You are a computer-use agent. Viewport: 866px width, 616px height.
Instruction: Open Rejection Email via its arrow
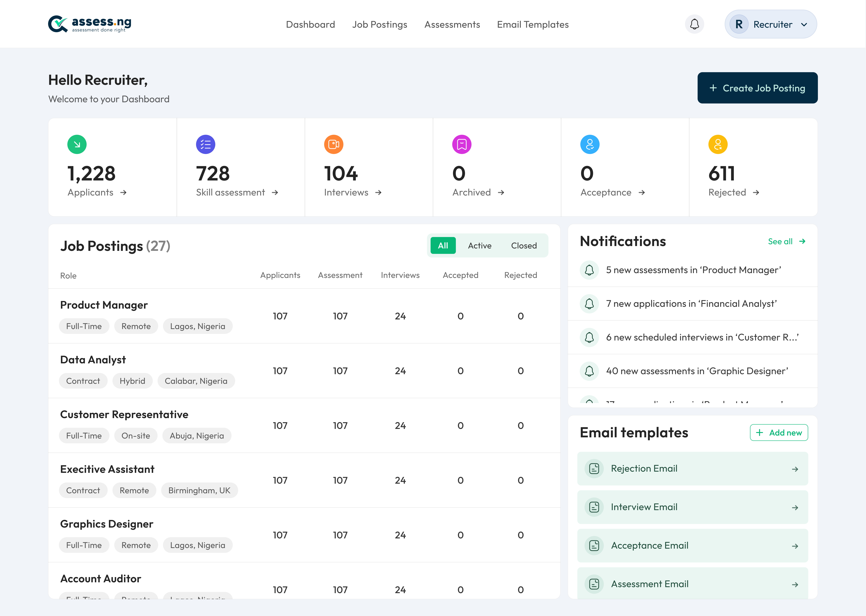(x=795, y=469)
